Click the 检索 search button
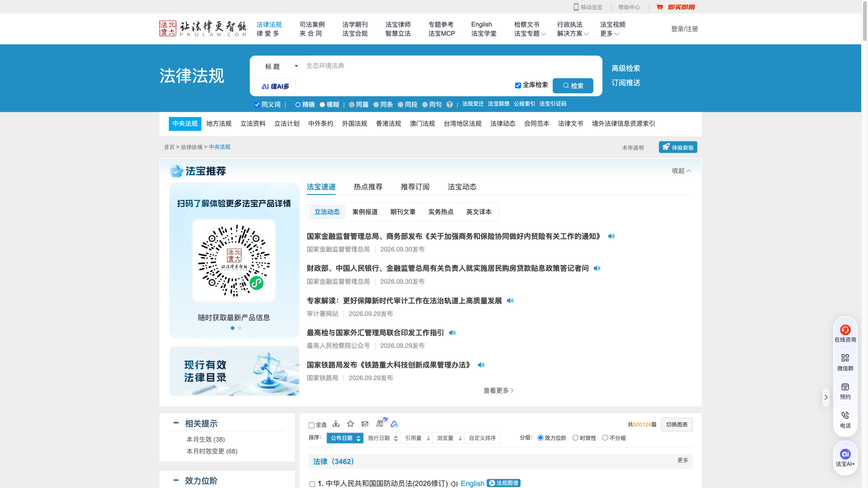 pyautogui.click(x=573, y=86)
